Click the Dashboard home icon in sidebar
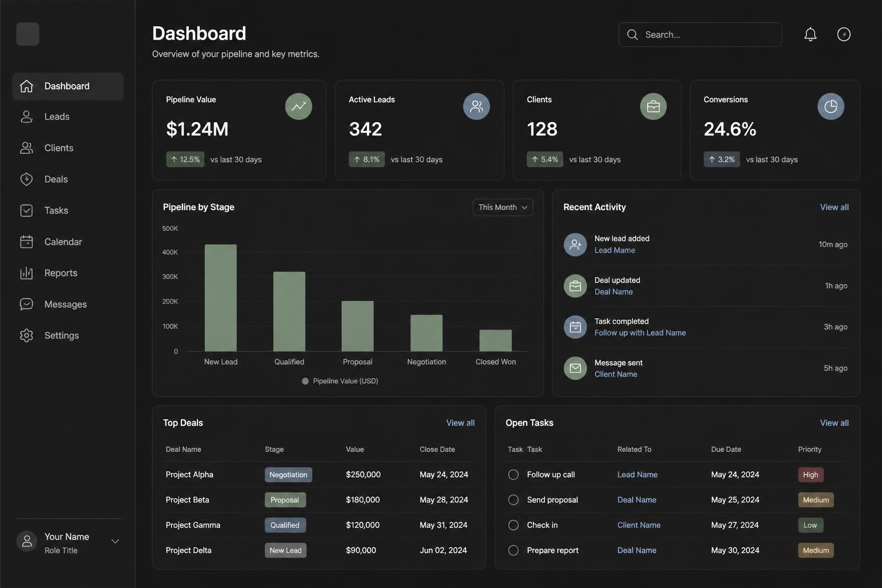 click(26, 86)
